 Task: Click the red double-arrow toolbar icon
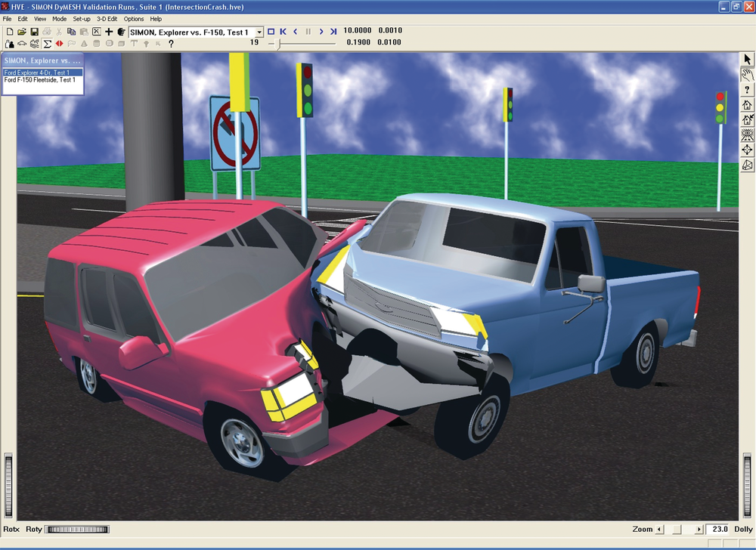(59, 44)
